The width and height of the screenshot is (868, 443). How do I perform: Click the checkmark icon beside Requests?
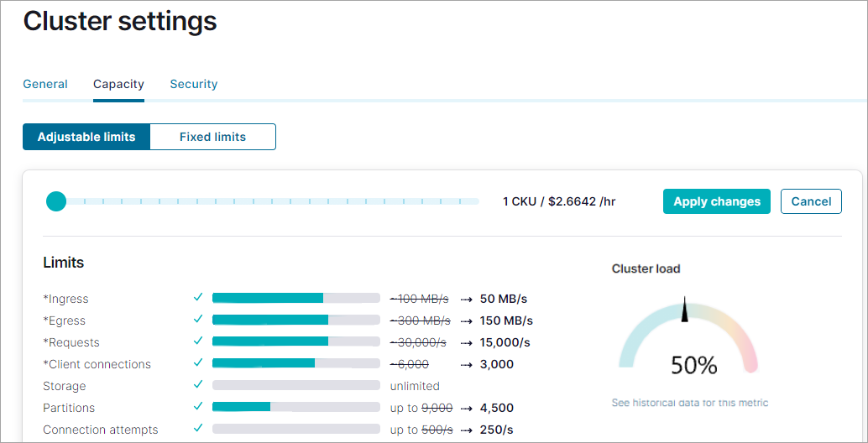pyautogui.click(x=198, y=341)
